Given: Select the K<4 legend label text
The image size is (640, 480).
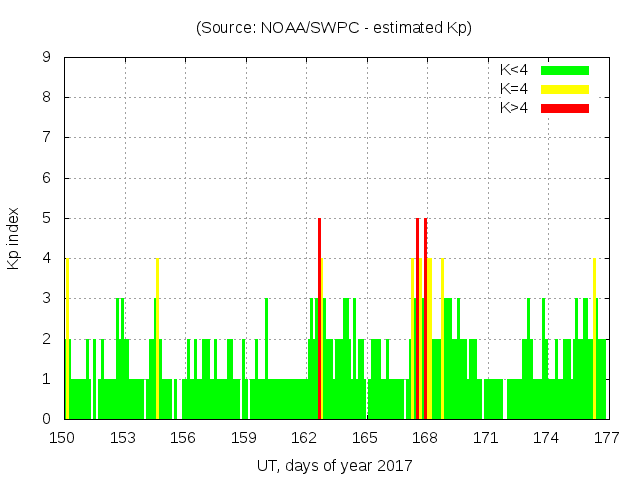Looking at the screenshot, I should [514, 70].
